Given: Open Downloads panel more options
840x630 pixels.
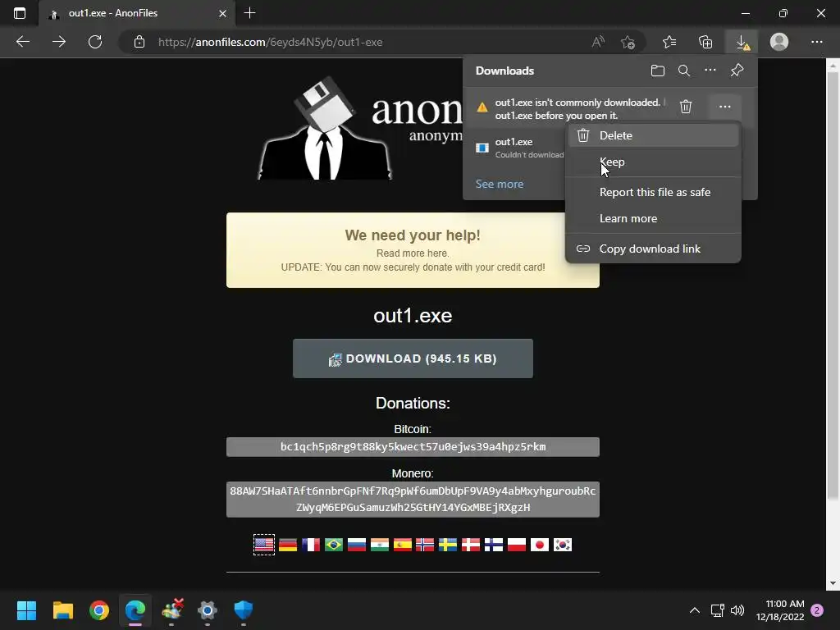Looking at the screenshot, I should coord(710,71).
